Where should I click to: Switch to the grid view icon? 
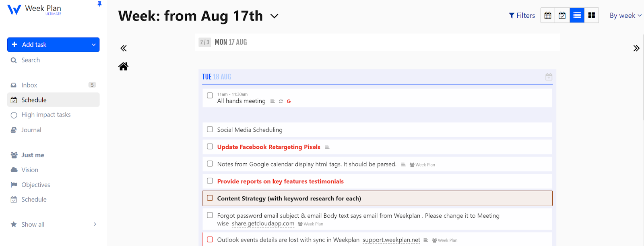[x=591, y=15]
